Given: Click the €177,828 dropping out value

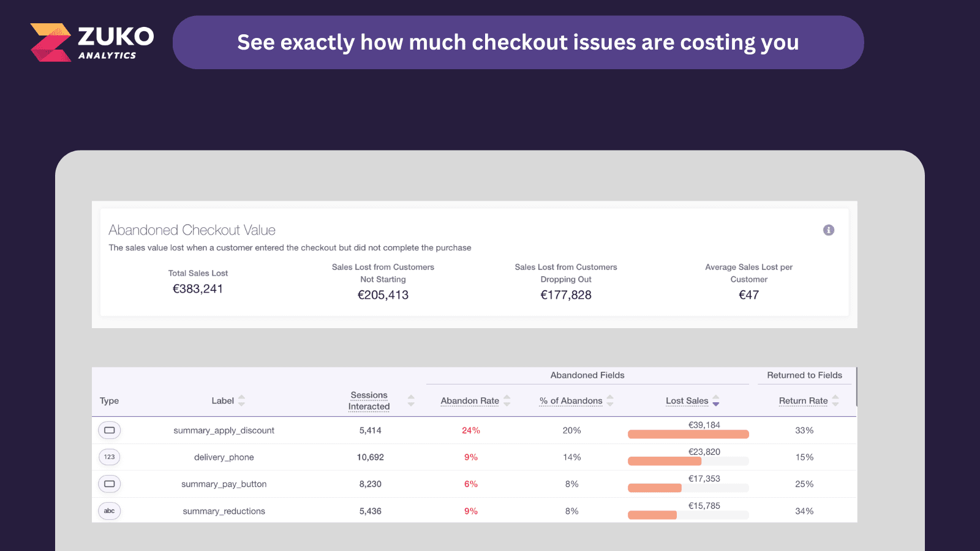Looking at the screenshot, I should 566,295.
